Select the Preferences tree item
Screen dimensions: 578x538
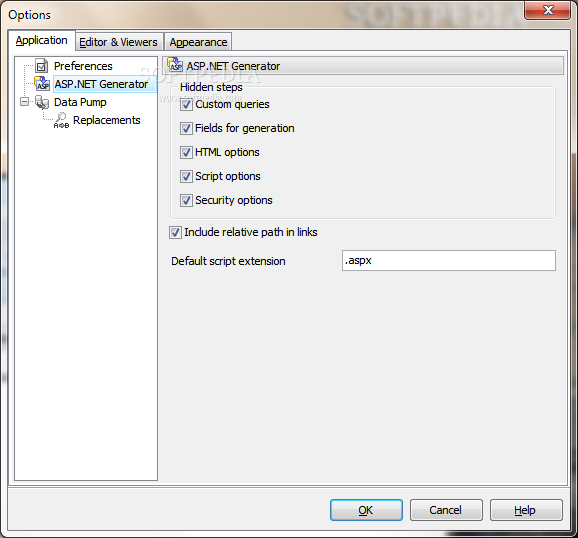[x=83, y=66]
